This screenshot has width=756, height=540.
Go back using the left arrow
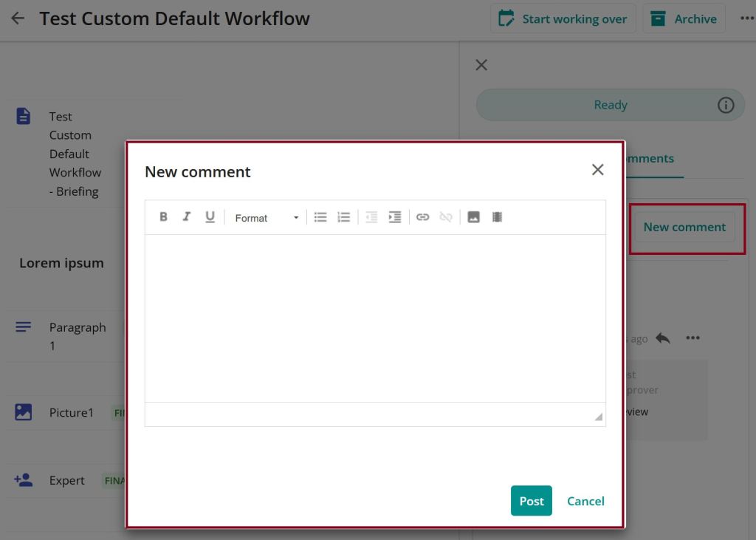tap(18, 19)
